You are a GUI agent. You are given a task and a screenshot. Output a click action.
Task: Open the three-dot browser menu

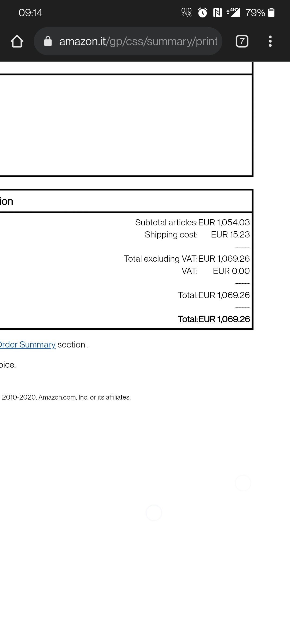[270, 41]
